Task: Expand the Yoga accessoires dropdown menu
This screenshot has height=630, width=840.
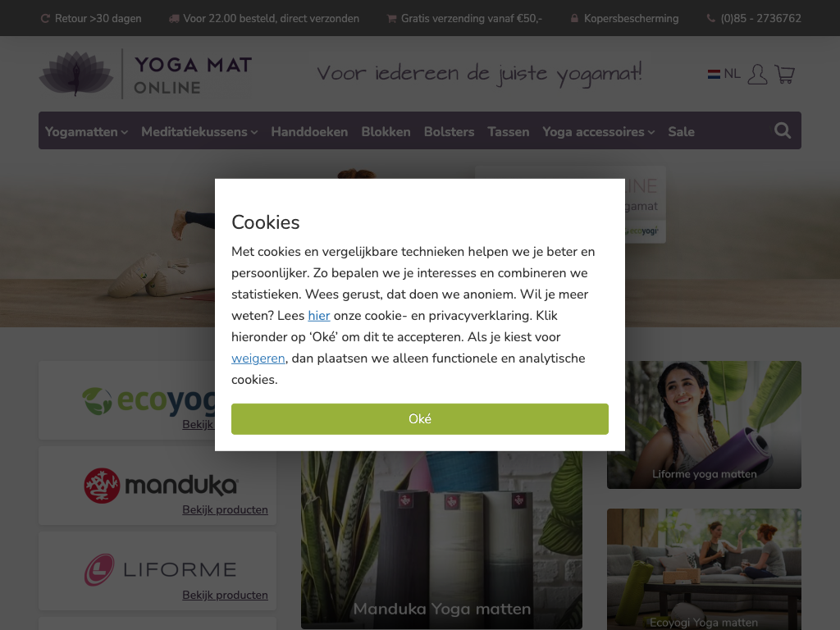Action: (x=598, y=132)
